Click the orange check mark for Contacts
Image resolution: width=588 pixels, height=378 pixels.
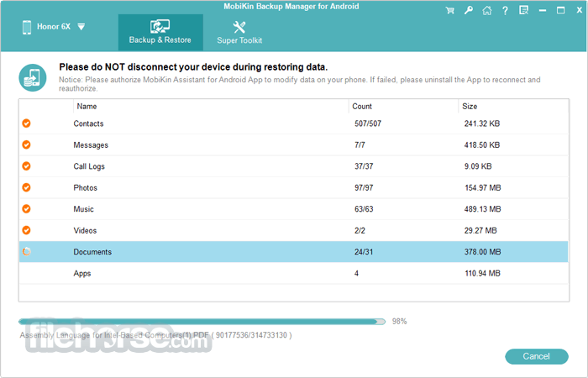pos(26,123)
